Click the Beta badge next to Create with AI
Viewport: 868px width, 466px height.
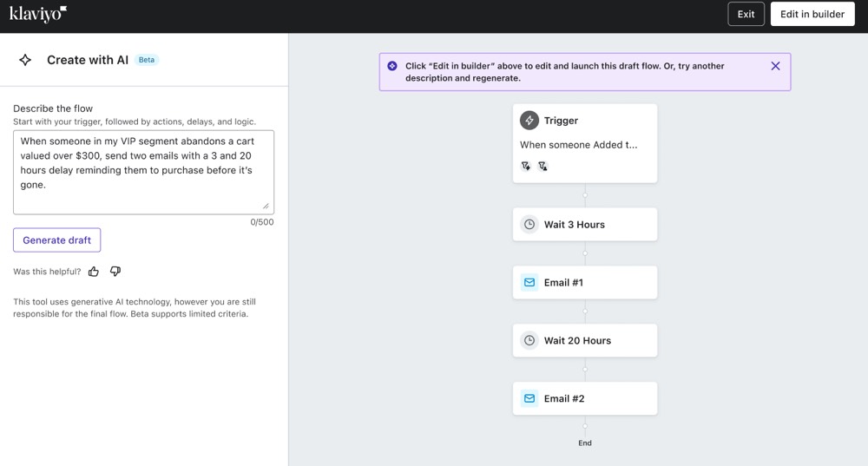(147, 60)
